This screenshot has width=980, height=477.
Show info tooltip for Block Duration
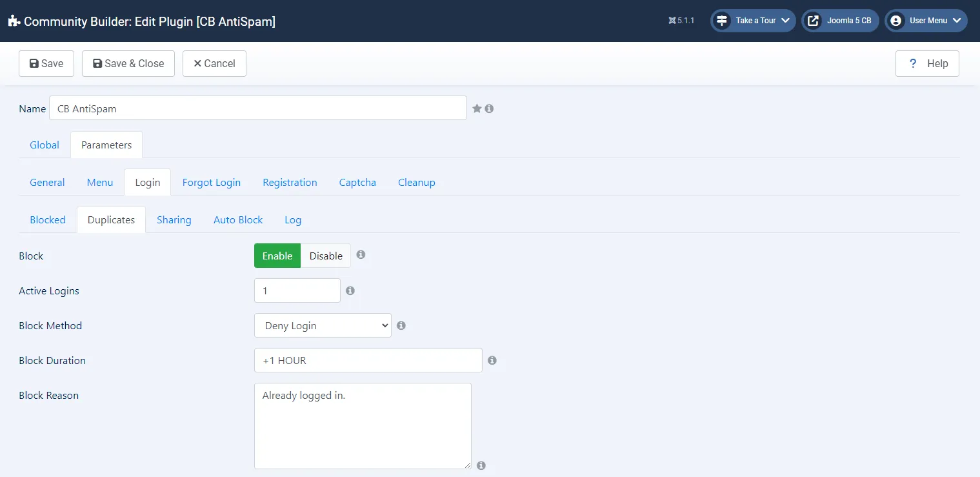pyautogui.click(x=492, y=360)
